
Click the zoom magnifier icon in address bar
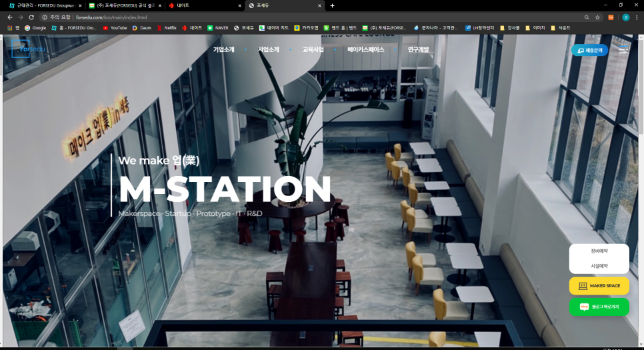click(587, 17)
